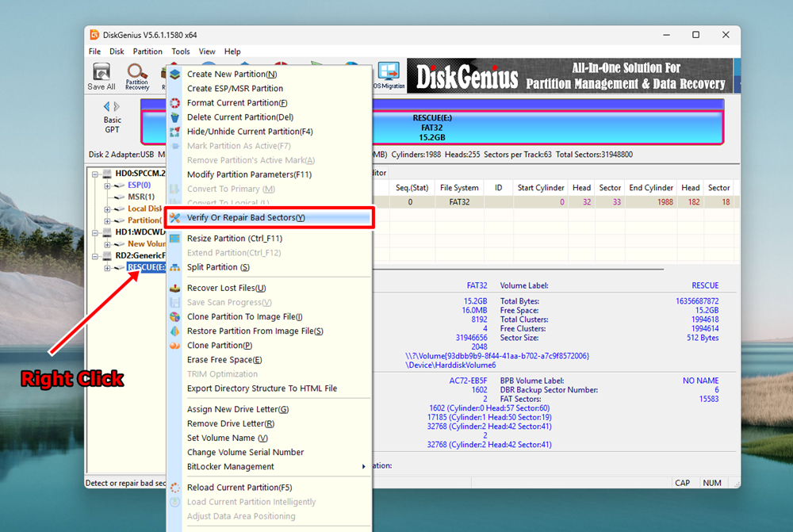Click the HD1 hard disk icon in the tree

(107, 232)
